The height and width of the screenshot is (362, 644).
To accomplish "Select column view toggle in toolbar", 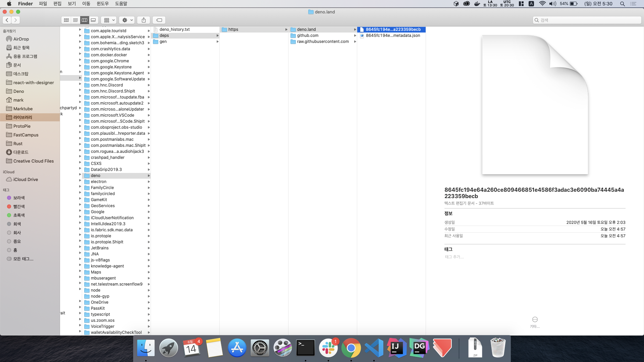I will 85,20.
